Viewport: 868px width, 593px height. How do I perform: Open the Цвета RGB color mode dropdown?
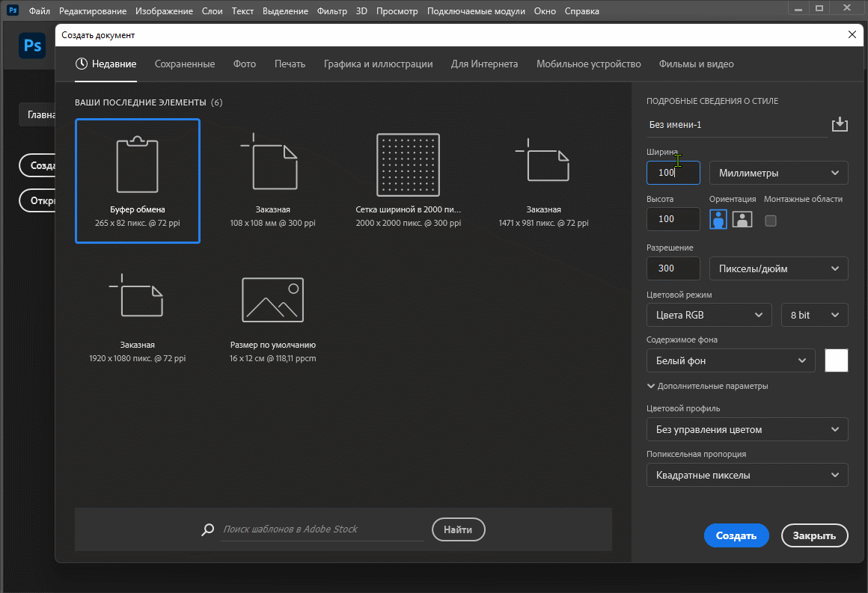pyautogui.click(x=709, y=316)
